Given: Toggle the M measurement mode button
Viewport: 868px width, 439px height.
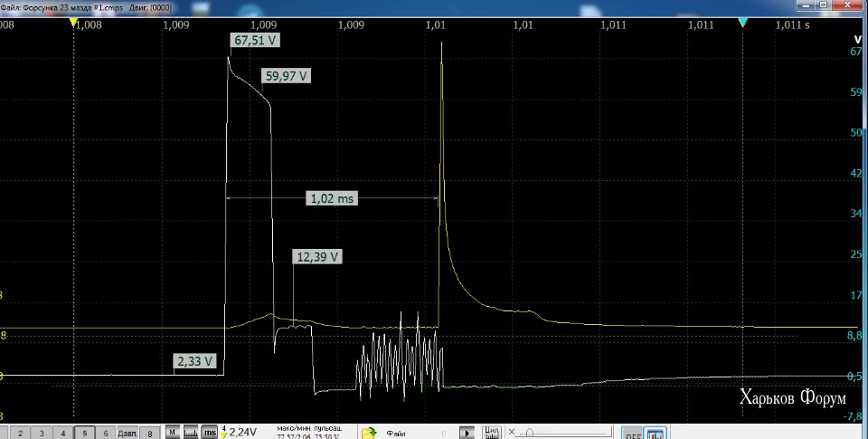Looking at the screenshot, I should 172,433.
